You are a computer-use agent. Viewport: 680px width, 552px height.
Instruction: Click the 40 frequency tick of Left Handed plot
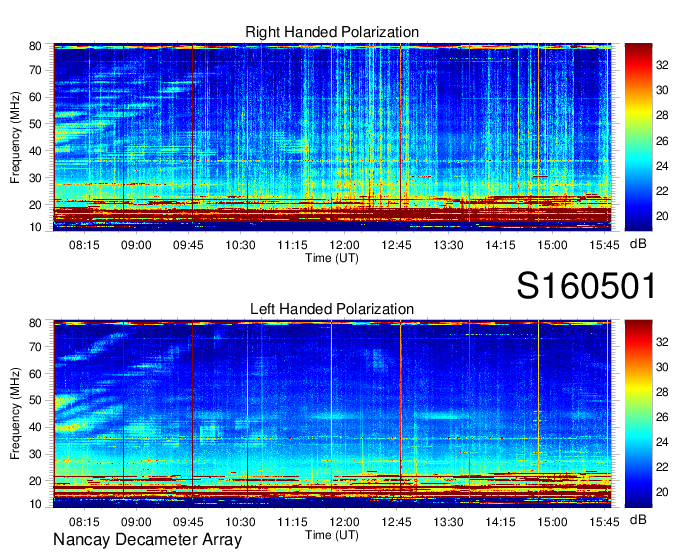[x=35, y=427]
